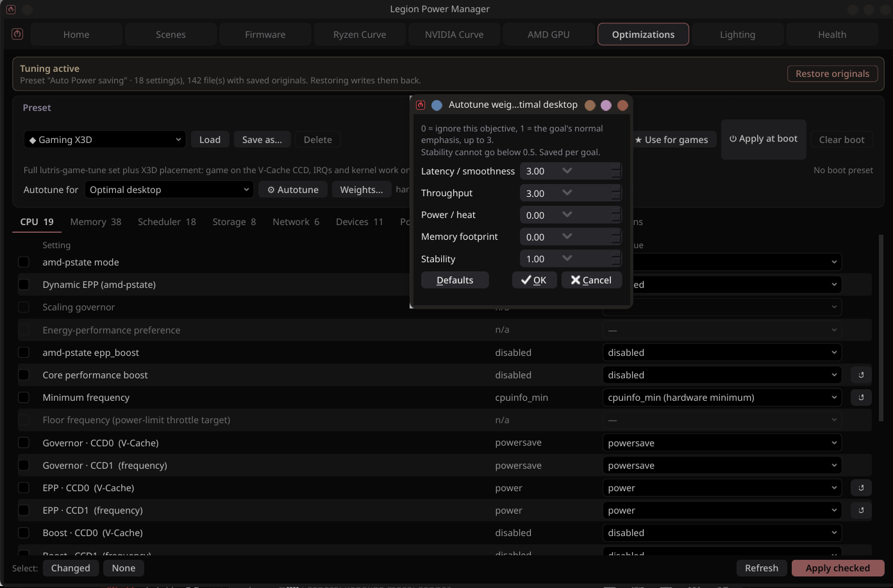Tick Governor CCD0 (V-Cache) checkbox
The width and height of the screenshot is (893, 588).
[24, 443]
